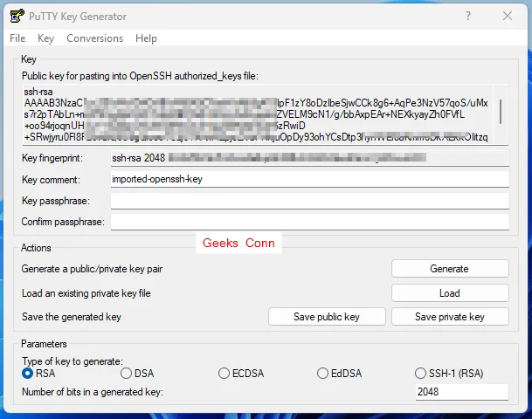Click the Key passphrase field
Image resolution: width=532 pixels, height=419 pixels.
tap(310, 201)
